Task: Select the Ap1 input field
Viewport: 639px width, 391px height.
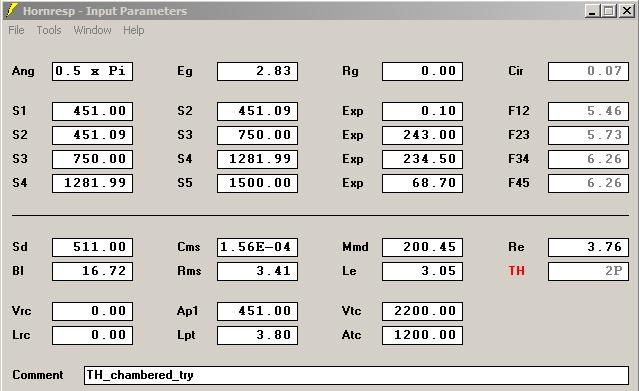Action: coord(258,311)
